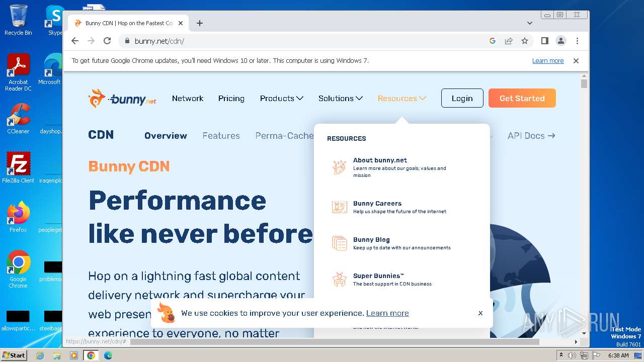Open Bunny Careers link
Viewport: 644px width, 362px height.
[377, 204]
